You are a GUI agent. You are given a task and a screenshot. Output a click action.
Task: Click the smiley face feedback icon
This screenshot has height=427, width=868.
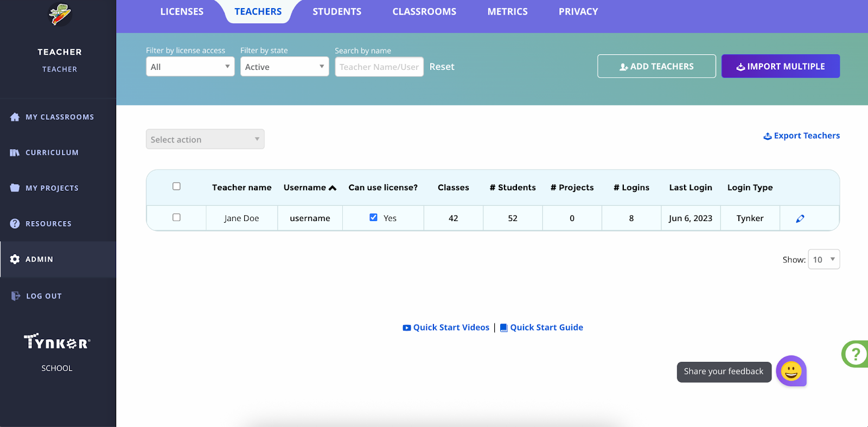tap(791, 371)
